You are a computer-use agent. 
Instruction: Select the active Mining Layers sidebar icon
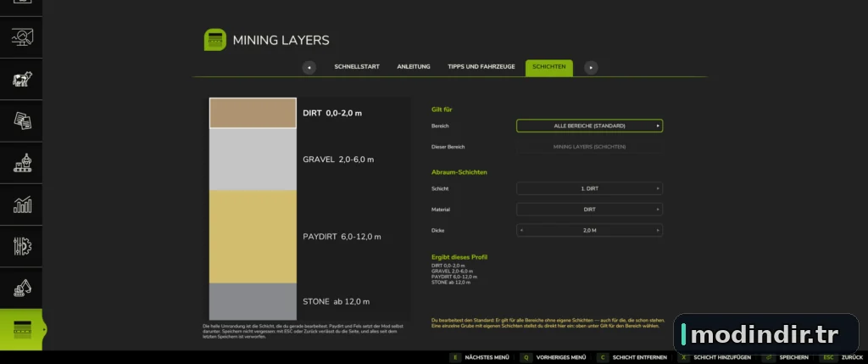point(21,330)
